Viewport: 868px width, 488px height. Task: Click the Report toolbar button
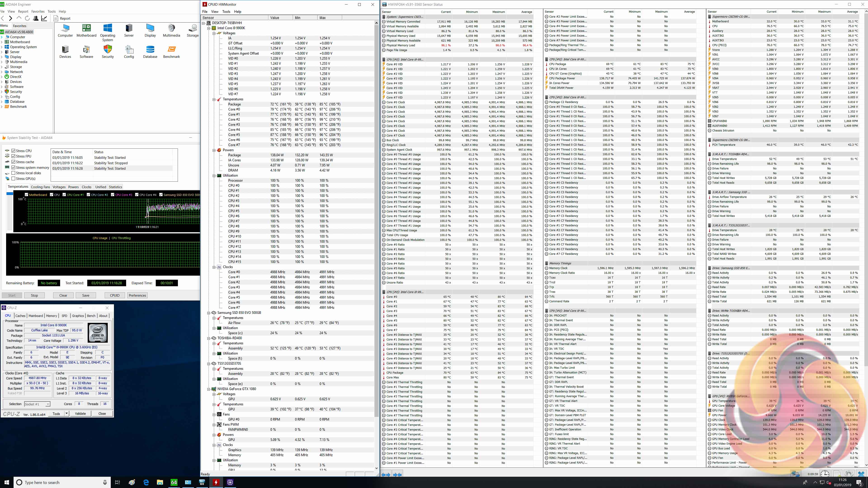[x=62, y=19]
